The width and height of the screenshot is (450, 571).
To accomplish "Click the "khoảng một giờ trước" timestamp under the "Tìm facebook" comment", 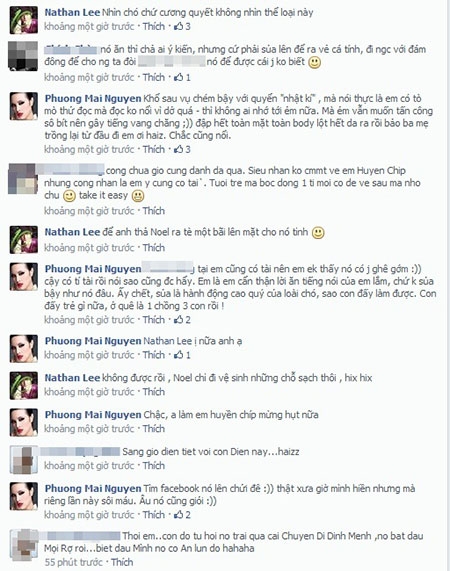I will click(x=89, y=515).
